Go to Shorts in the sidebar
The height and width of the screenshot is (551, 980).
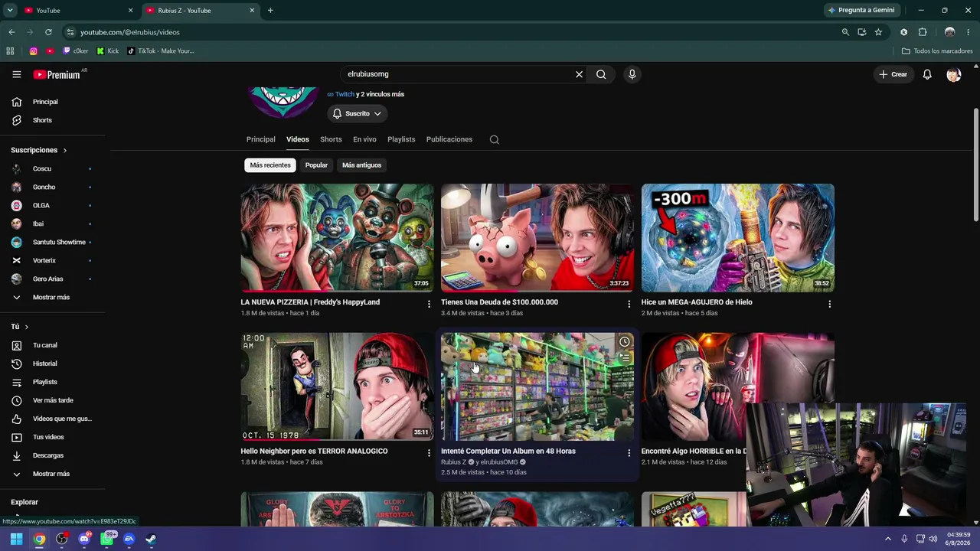pos(42,120)
